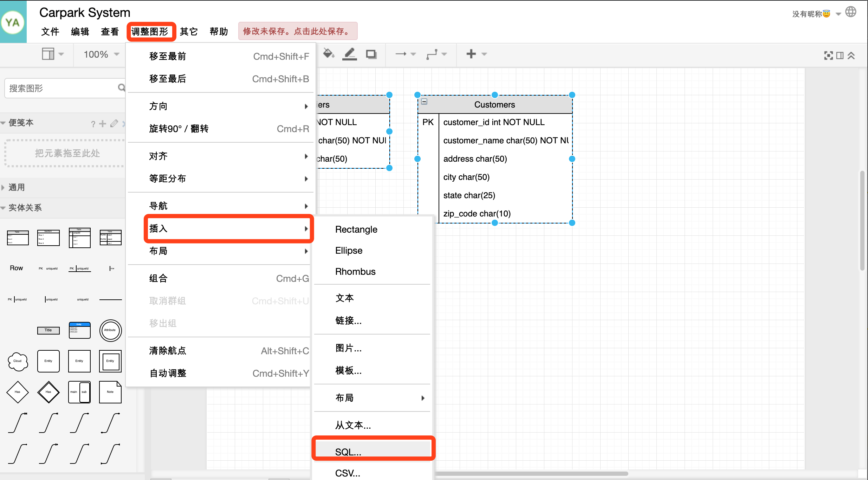
Task: Open the 导航 submenu
Action: (221, 206)
